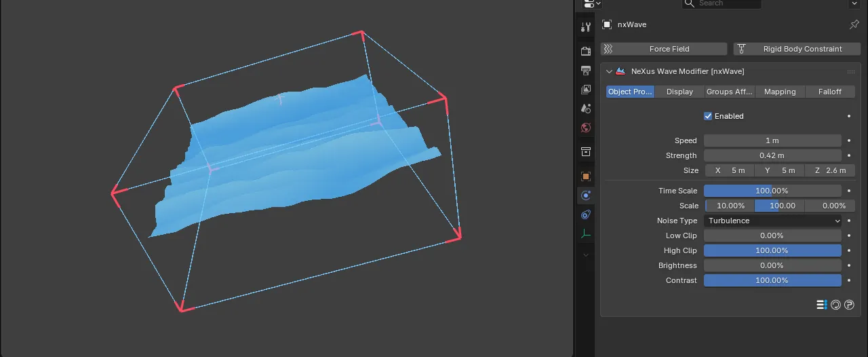The height and width of the screenshot is (357, 868).
Task: Switch to the Groups Aff... tab
Action: pos(730,92)
